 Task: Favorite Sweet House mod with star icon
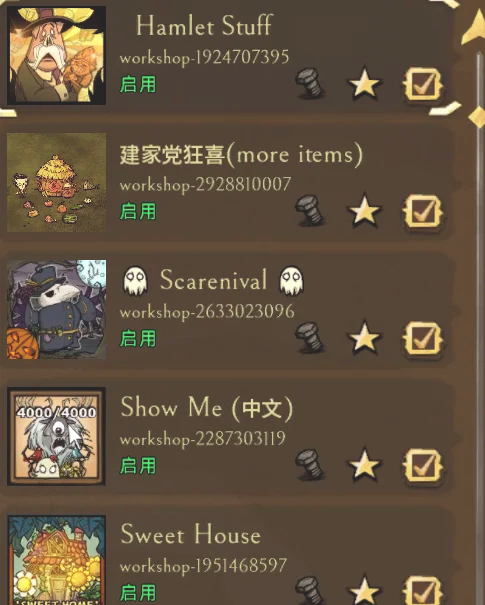[364, 590]
